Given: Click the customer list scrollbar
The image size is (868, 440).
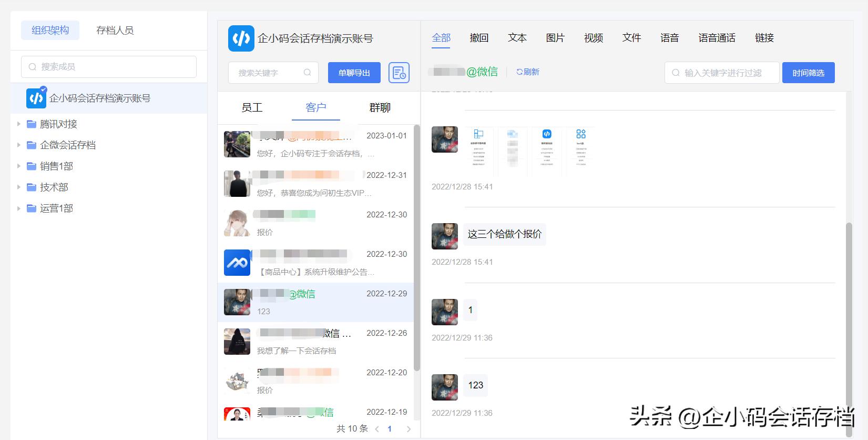Looking at the screenshot, I should pos(417,247).
